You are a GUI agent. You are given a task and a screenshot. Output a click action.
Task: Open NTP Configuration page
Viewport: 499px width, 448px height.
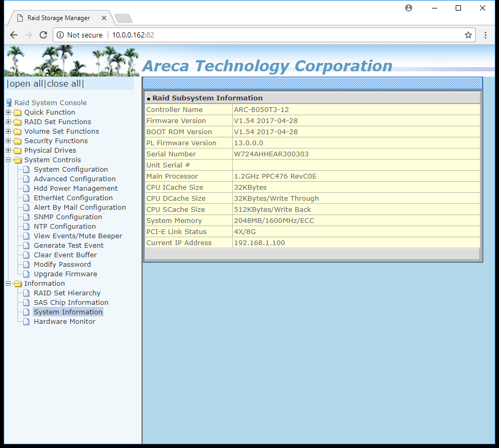(x=64, y=227)
